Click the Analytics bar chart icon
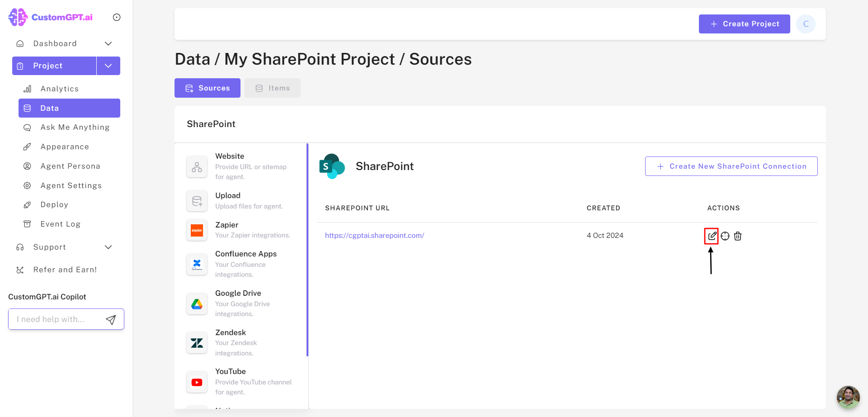Screen dimensions: 868x417 click(28, 89)
